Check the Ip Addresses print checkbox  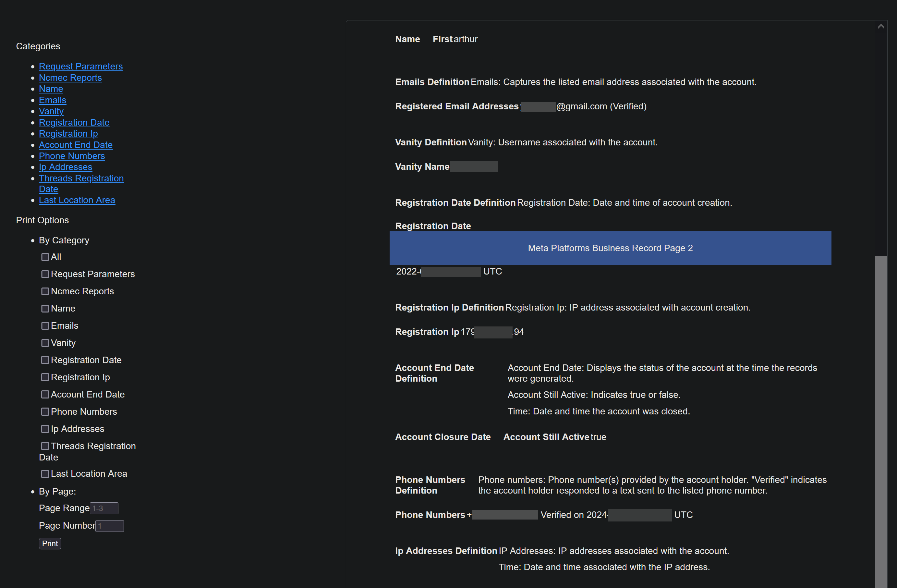pos(45,429)
